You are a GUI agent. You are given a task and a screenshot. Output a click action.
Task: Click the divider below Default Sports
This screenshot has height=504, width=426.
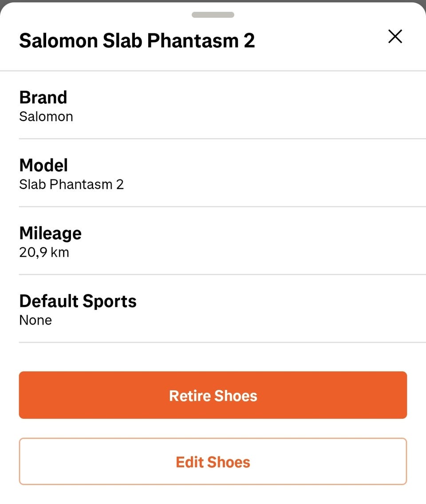click(x=222, y=342)
